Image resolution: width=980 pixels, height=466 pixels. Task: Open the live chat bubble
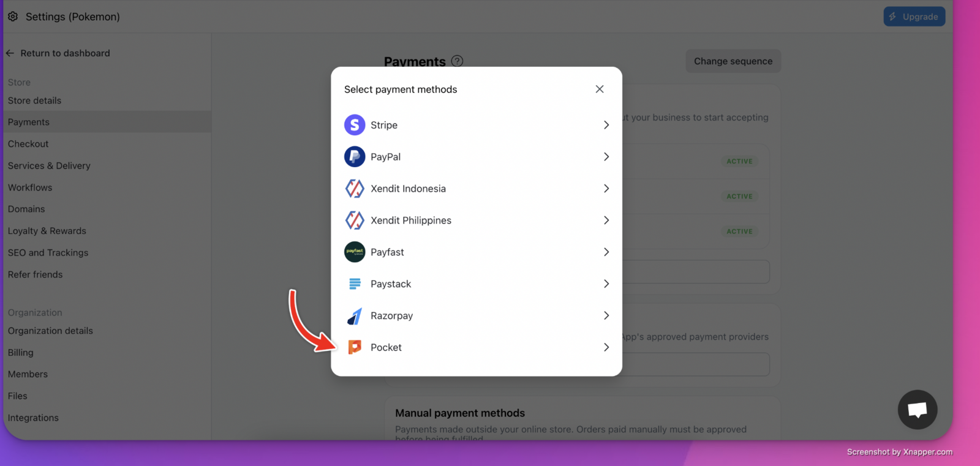pos(918,410)
